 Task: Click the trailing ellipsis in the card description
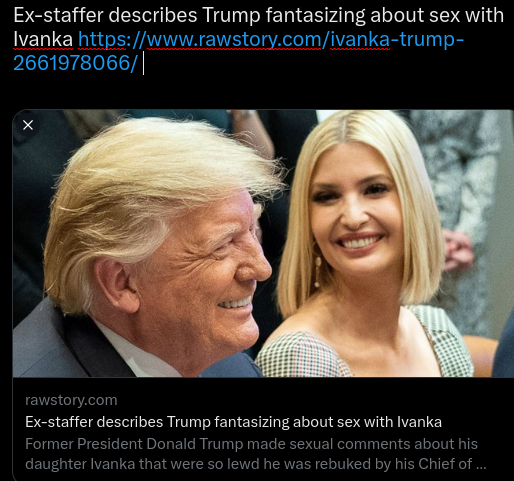click(481, 464)
